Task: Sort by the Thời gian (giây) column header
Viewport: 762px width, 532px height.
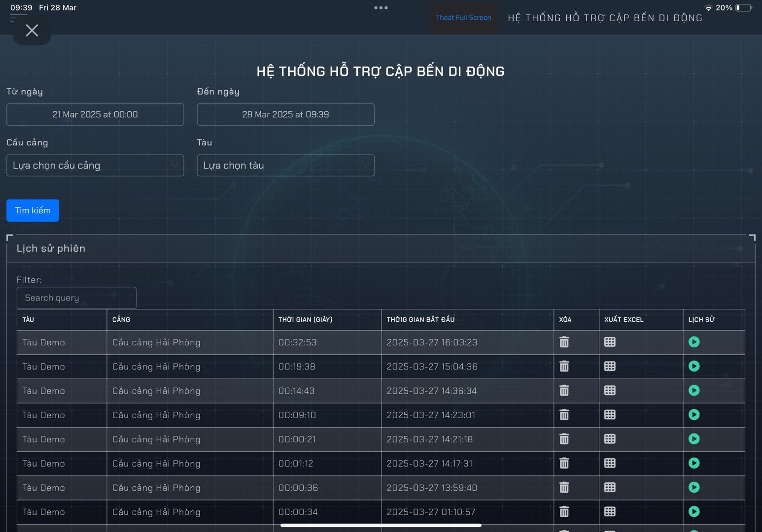Action: pos(305,320)
